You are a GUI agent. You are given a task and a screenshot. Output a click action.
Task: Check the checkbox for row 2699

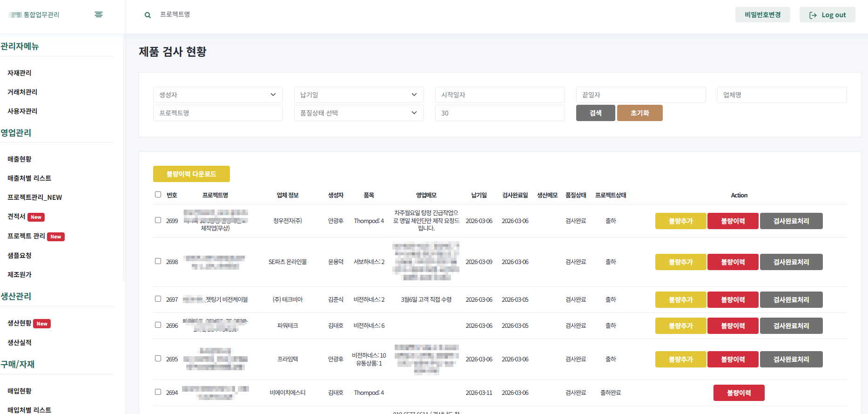pos(158,220)
